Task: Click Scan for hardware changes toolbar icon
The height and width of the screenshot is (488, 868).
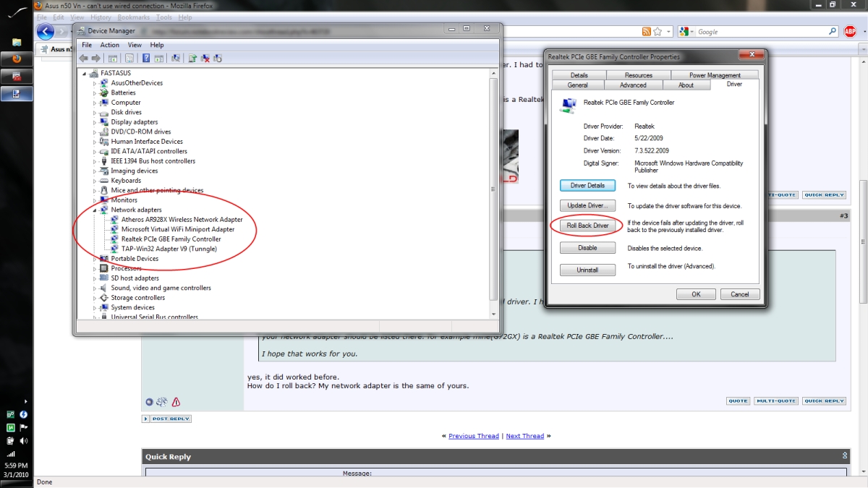Action: [176, 58]
